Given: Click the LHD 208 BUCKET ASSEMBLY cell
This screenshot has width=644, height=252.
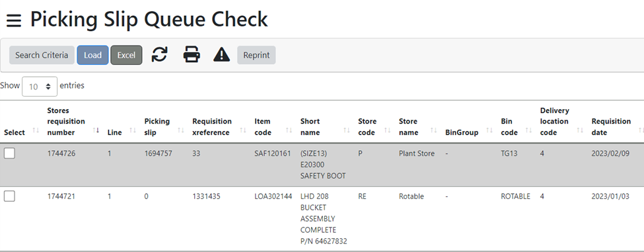Looking at the screenshot, I should click(x=324, y=219).
